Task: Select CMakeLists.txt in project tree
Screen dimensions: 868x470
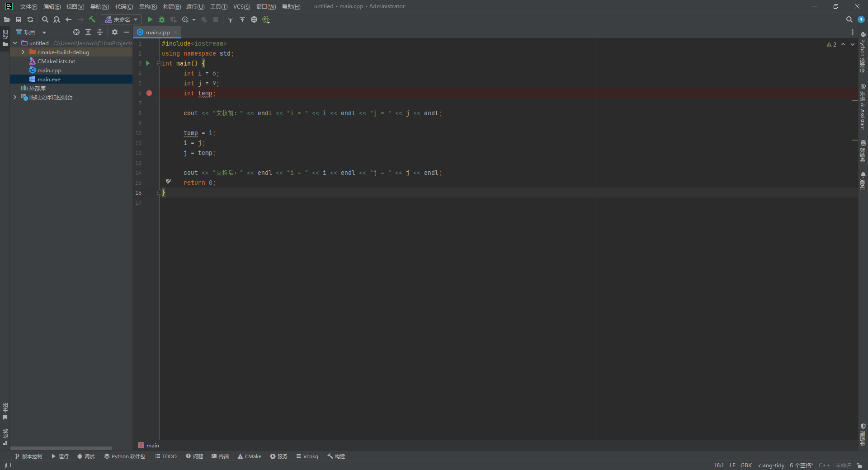Action: tap(56, 61)
